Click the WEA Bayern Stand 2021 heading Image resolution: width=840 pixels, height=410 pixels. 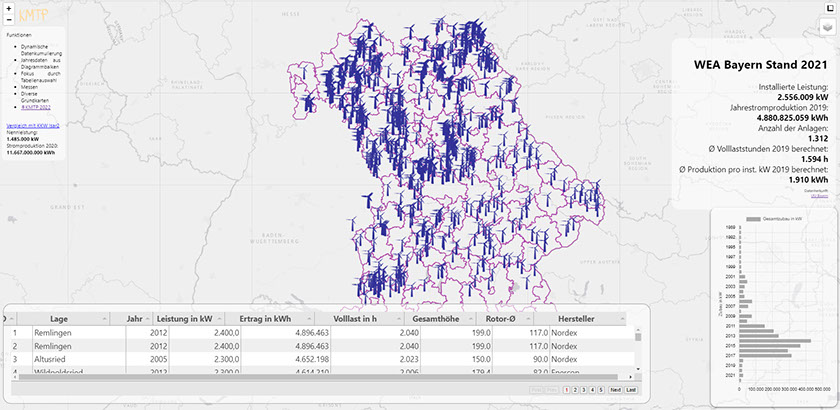coord(761,65)
